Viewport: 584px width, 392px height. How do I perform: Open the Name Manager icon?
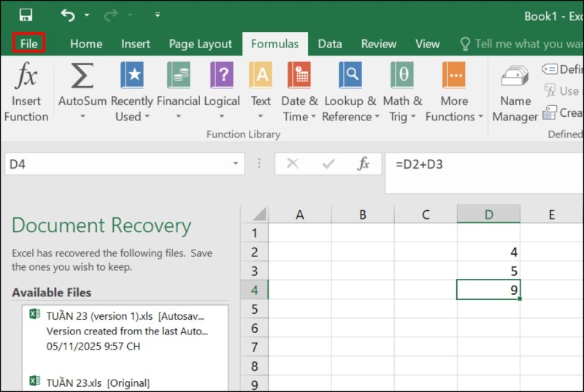[x=515, y=76]
